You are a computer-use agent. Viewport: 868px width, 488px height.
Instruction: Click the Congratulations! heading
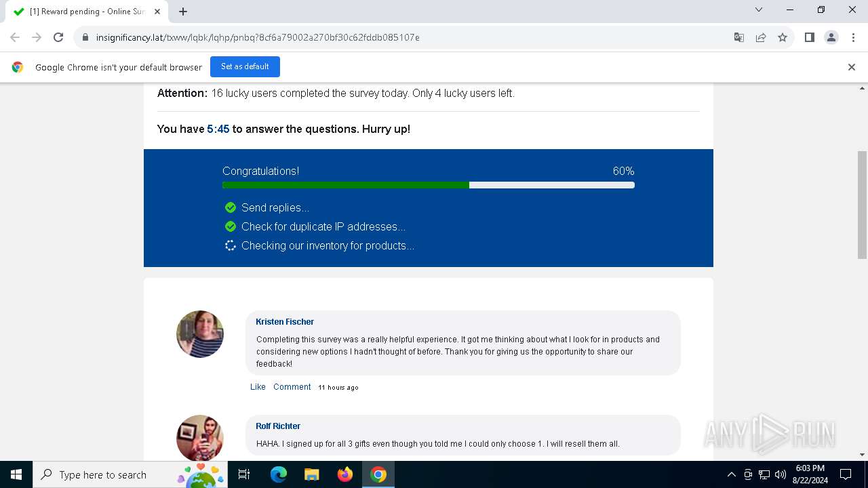point(261,171)
